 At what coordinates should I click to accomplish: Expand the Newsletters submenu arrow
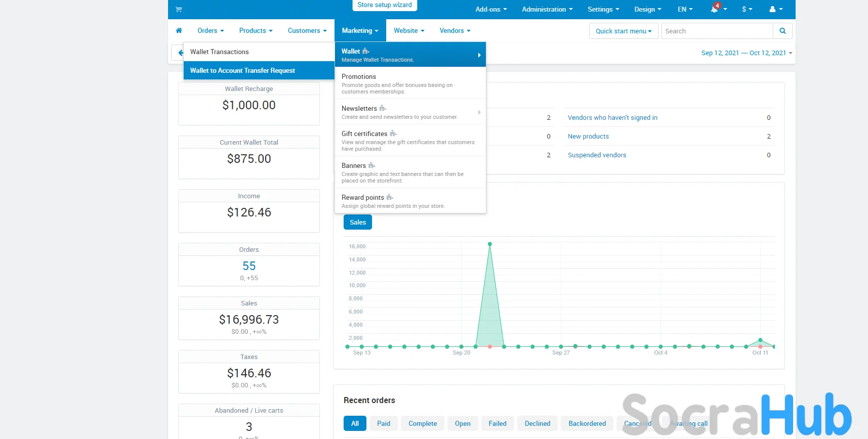479,112
